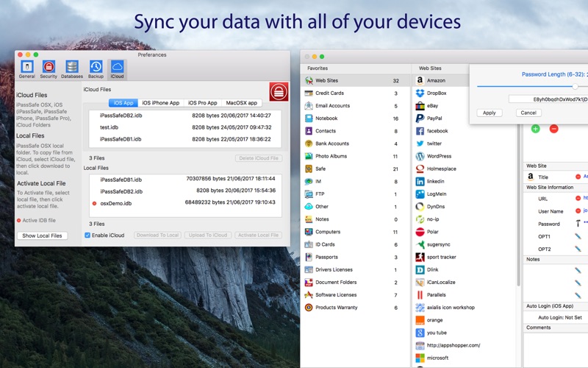Viewport: 588px width, 368px height.
Task: Open the Amazon web site entry
Action: pos(442,80)
